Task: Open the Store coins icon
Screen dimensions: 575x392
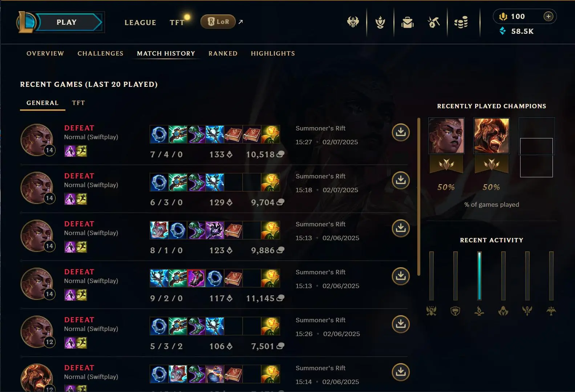Action: 461,23
